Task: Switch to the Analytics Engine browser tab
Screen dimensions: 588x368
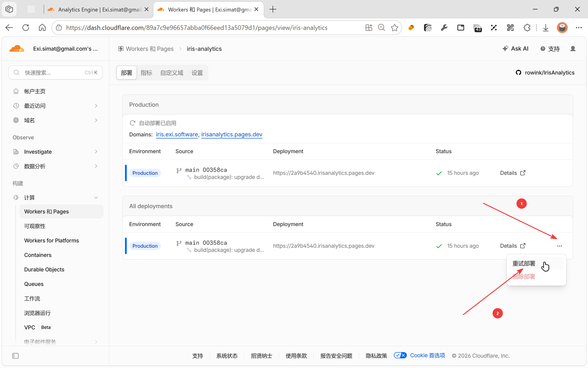Action: (98, 9)
